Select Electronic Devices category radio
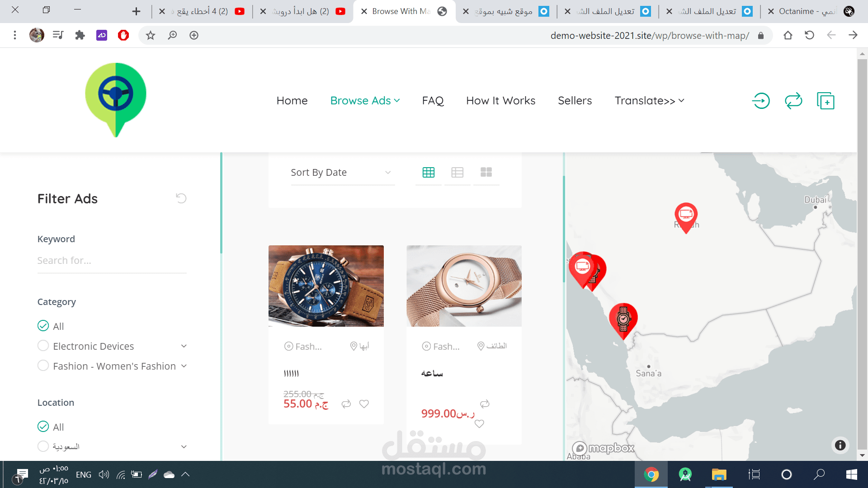This screenshot has width=868, height=488. click(43, 346)
